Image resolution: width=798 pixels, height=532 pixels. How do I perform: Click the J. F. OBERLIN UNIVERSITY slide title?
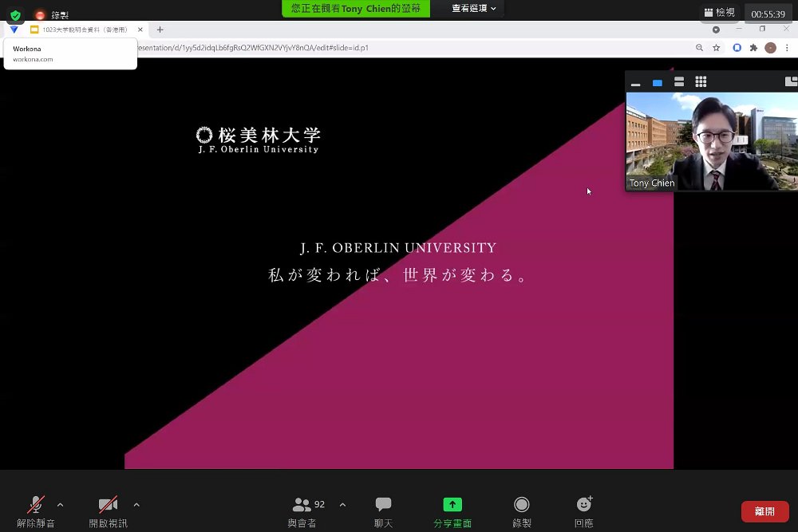[x=398, y=248]
